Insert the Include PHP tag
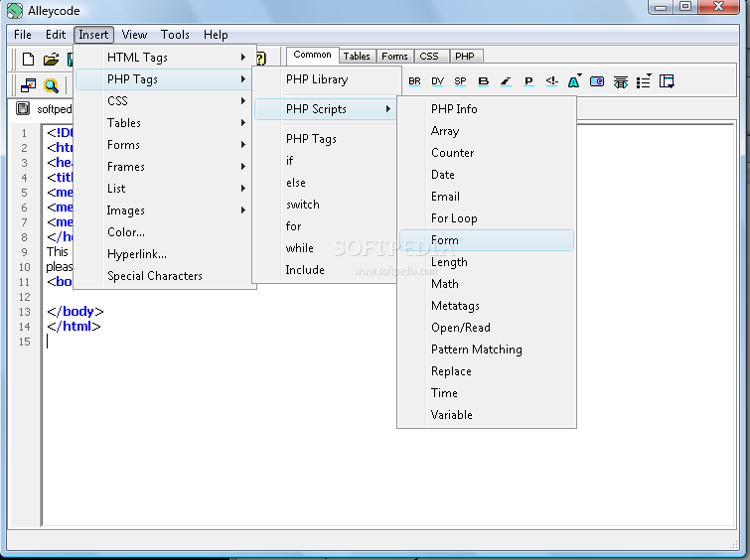The image size is (750, 560). click(325, 270)
